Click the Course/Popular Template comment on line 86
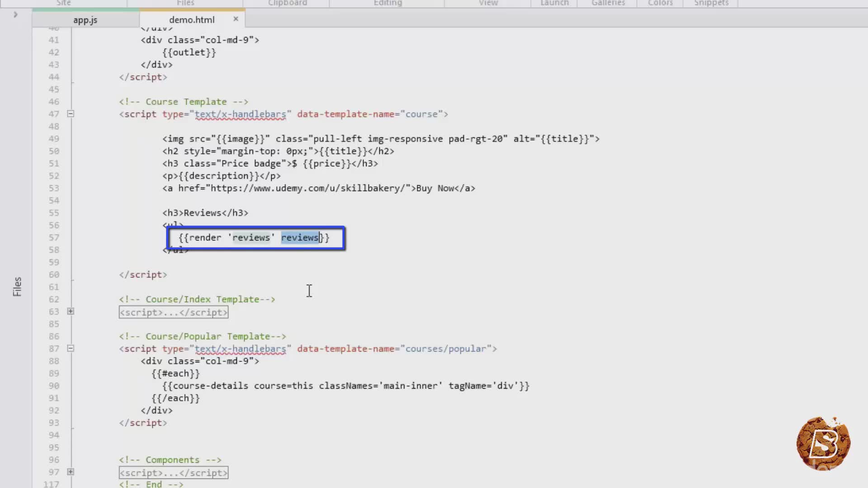Image resolution: width=868 pixels, height=488 pixels. coord(203,336)
